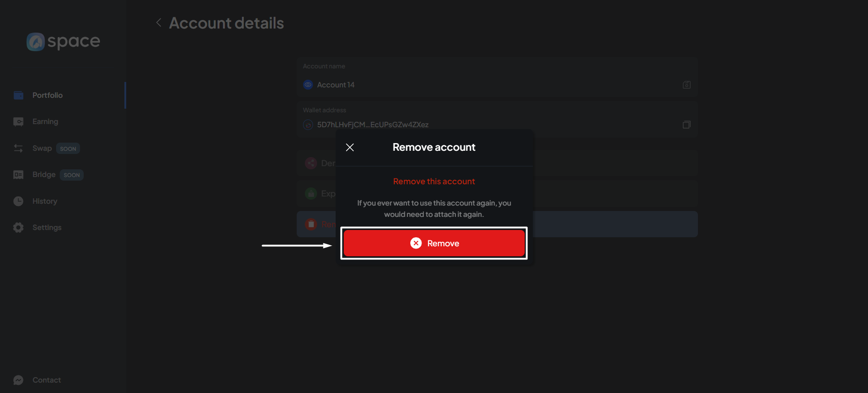The image size is (868, 393).
Task: Click the Swap arrows icon in the sidebar
Action: click(x=19, y=148)
